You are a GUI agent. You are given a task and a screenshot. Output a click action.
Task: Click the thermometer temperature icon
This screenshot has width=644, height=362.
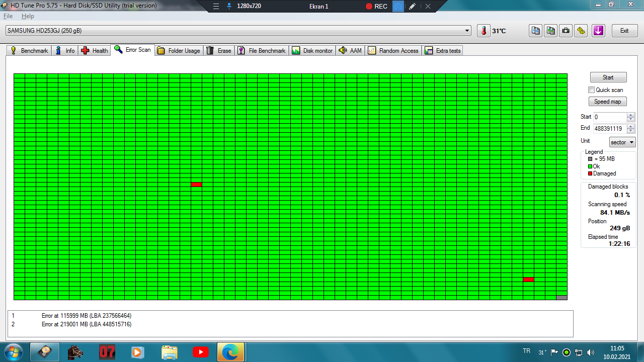[x=484, y=31]
